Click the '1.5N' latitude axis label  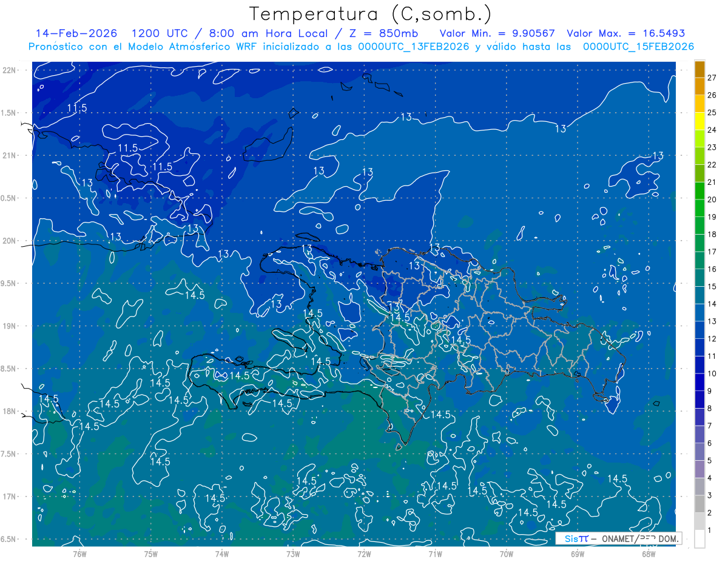9,113
